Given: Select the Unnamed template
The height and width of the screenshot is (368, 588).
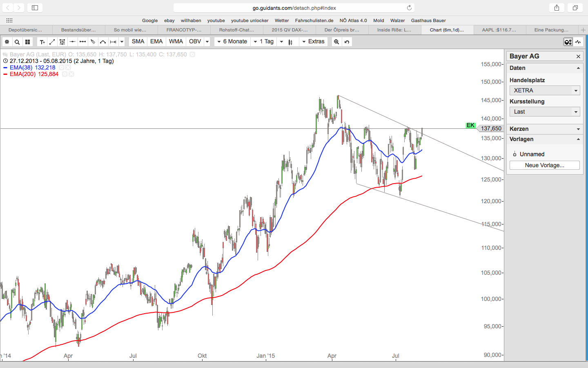Looking at the screenshot, I should click(x=532, y=154).
